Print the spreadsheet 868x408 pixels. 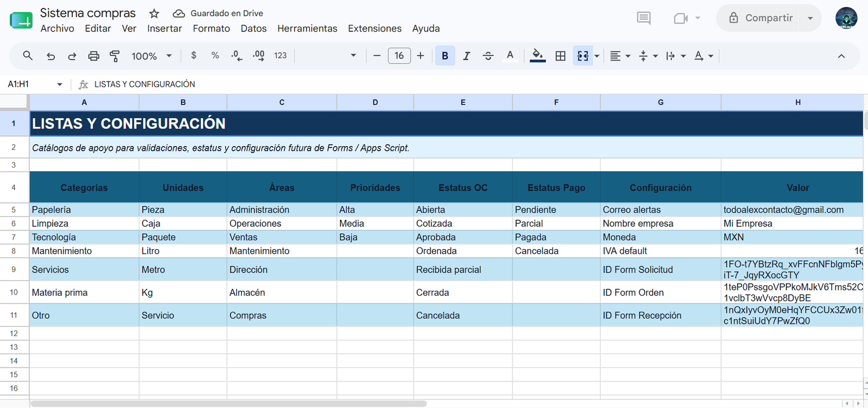tap(94, 56)
